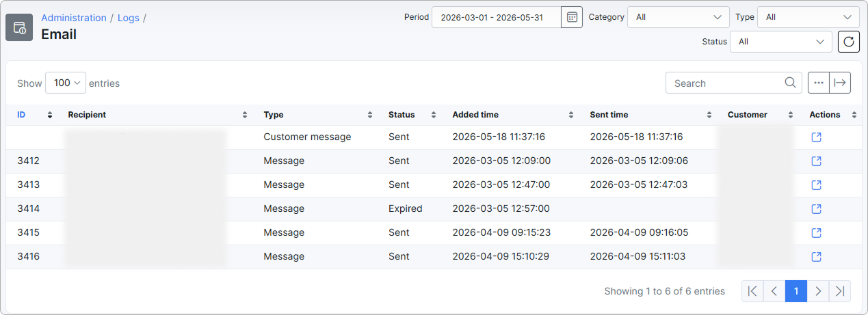Open action icon for log 3414

pos(816,209)
